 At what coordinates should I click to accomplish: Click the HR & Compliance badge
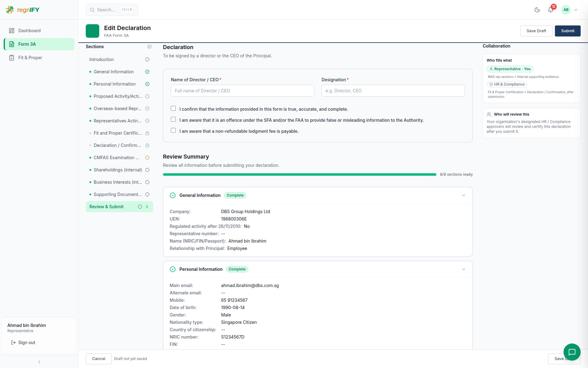click(507, 84)
